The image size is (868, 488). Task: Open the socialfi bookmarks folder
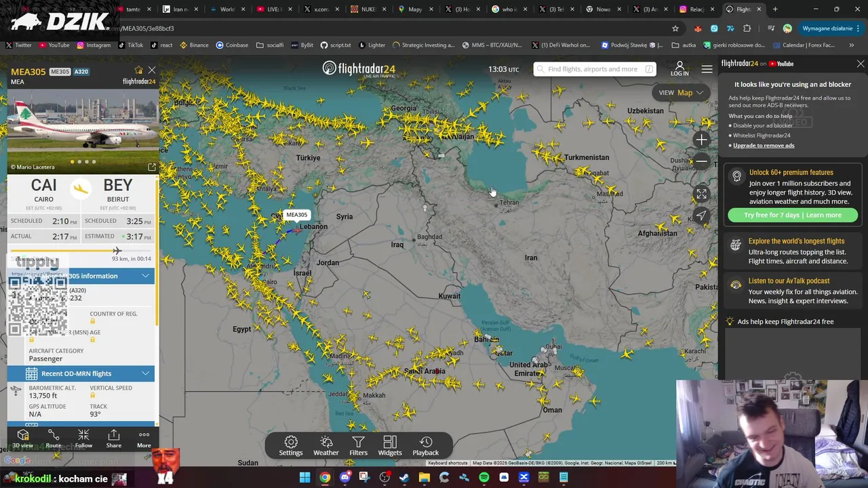(269, 45)
